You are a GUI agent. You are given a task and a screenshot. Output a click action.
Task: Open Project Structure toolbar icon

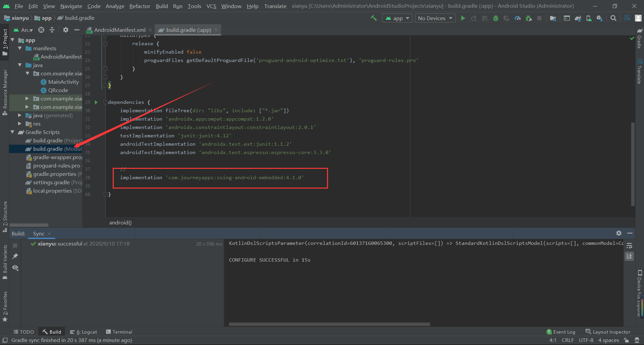pos(553,18)
